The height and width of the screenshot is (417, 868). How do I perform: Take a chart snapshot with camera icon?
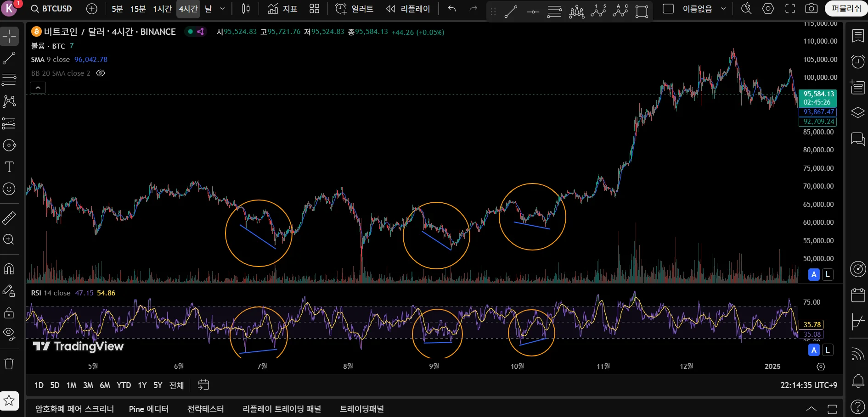tap(812, 9)
